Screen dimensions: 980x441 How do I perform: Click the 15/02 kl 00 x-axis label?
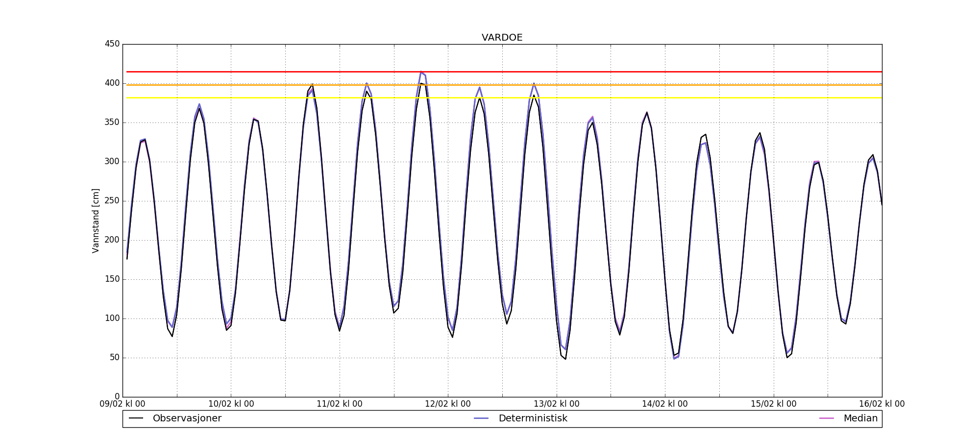pyautogui.click(x=774, y=404)
